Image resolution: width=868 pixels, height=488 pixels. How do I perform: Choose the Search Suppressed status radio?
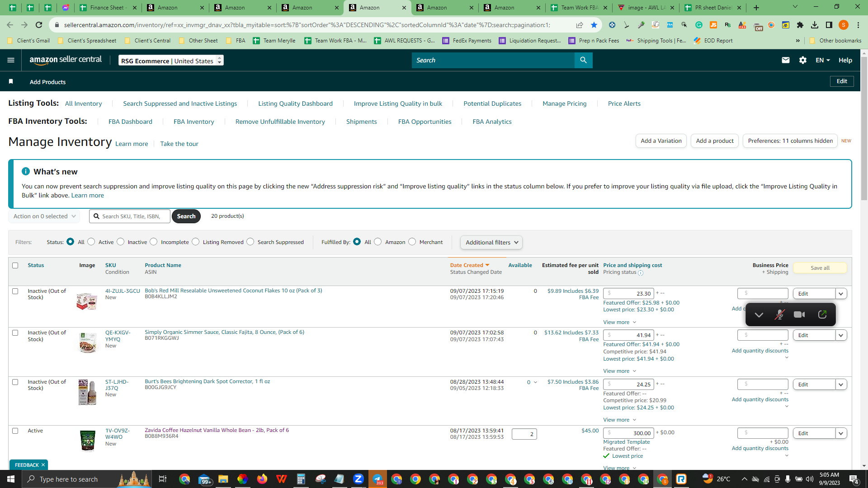(x=250, y=242)
